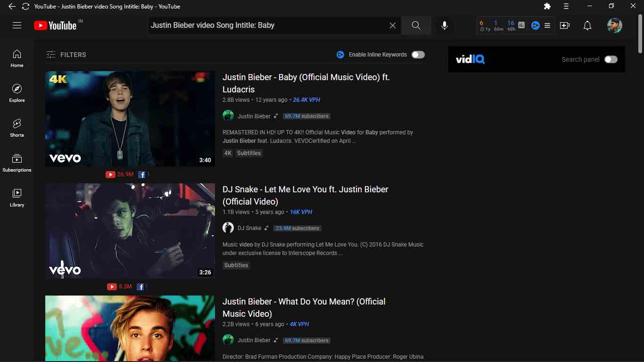Open the notifications bell

[587, 25]
